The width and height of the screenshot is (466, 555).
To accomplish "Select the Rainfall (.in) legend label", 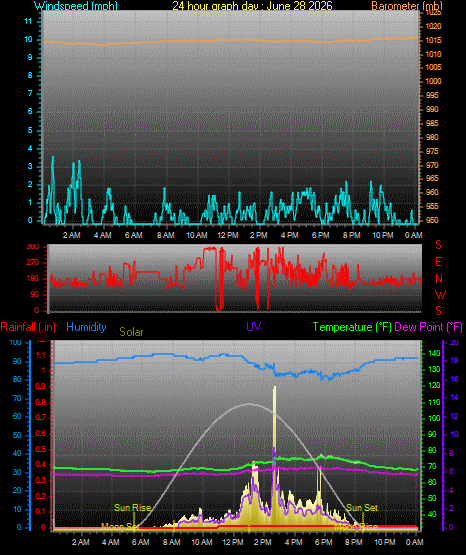I will tap(28, 327).
